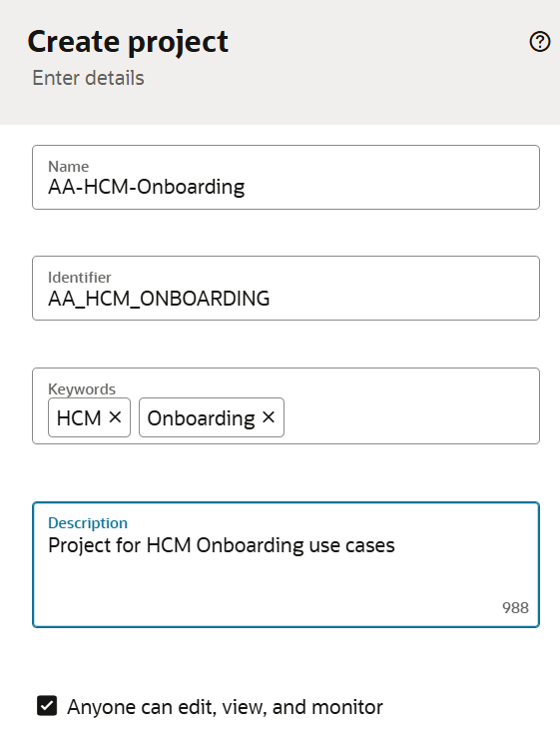This screenshot has height=741, width=560.
Task: Click the Description field label
Action: tap(88, 522)
